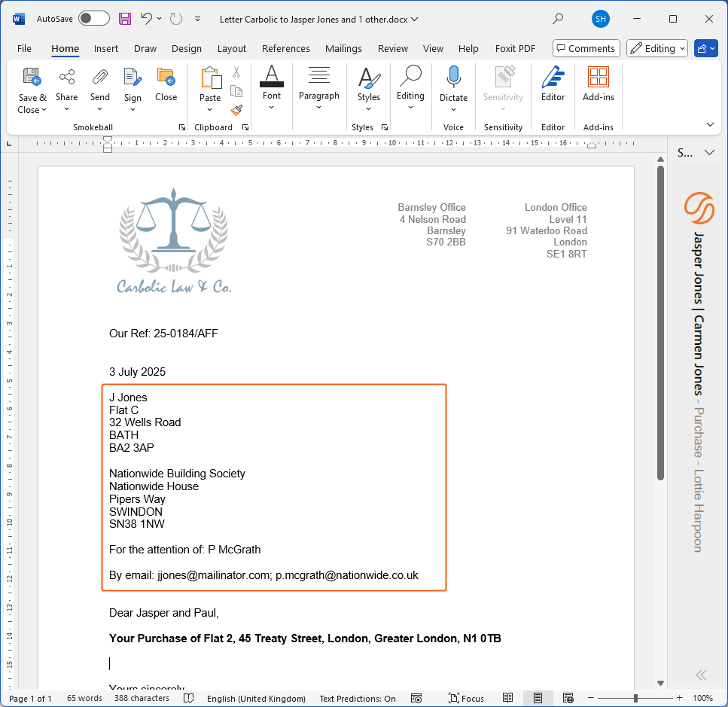728x707 pixels.
Task: Switch to the Mailings tab
Action: pos(343,48)
